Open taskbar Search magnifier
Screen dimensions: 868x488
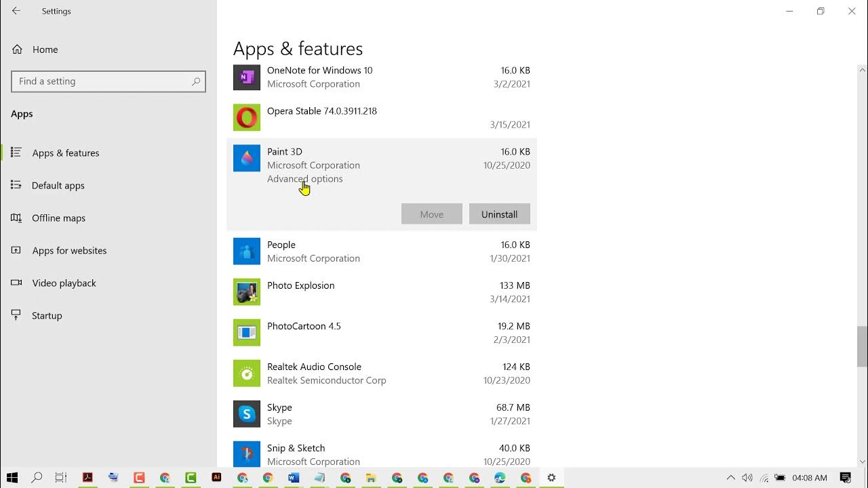pyautogui.click(x=37, y=478)
